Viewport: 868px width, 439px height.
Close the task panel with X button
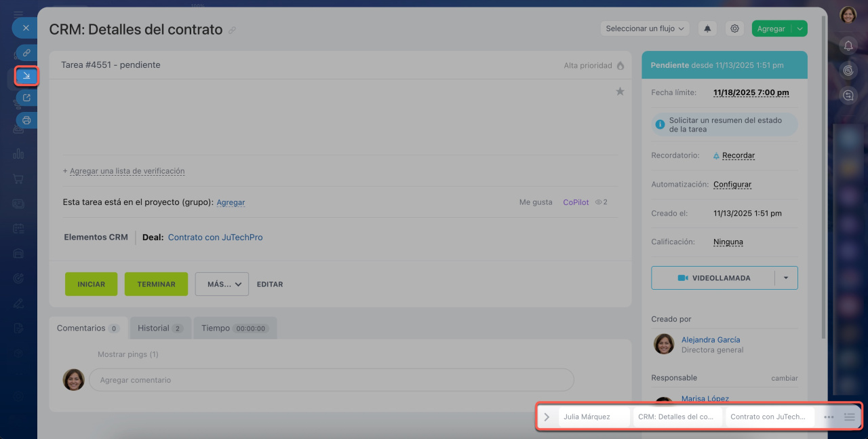click(25, 28)
